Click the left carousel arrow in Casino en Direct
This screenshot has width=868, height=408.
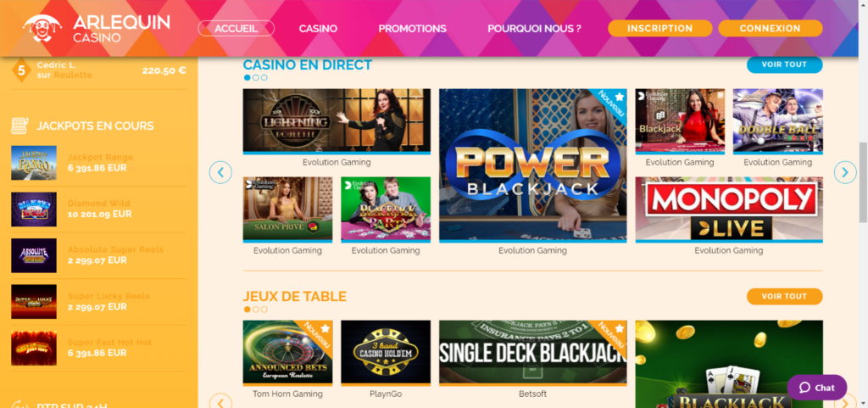point(220,173)
